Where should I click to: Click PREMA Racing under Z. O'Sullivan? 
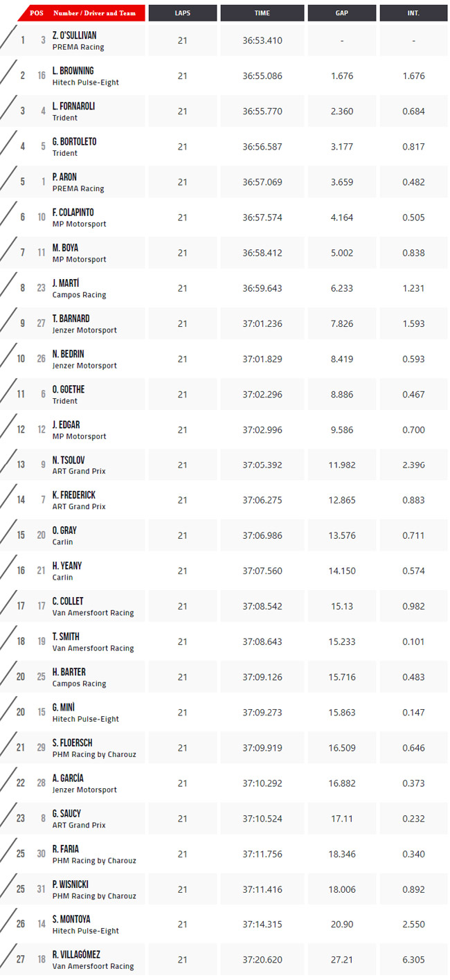78,47
